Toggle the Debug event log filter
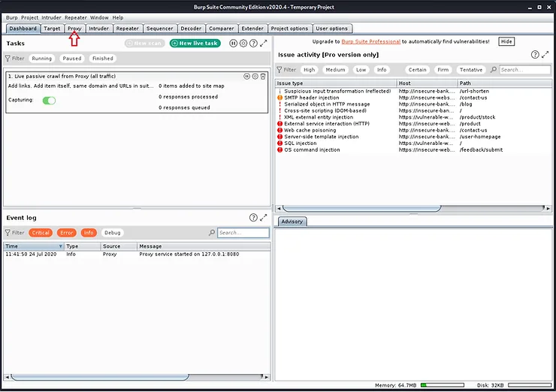This screenshot has height=392, width=556. tap(113, 233)
